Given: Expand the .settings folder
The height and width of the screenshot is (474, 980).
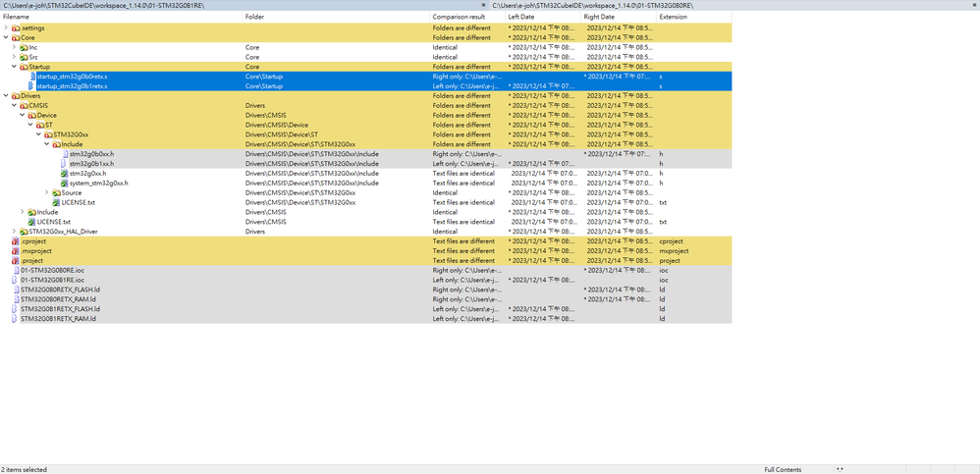Looking at the screenshot, I should [6, 28].
